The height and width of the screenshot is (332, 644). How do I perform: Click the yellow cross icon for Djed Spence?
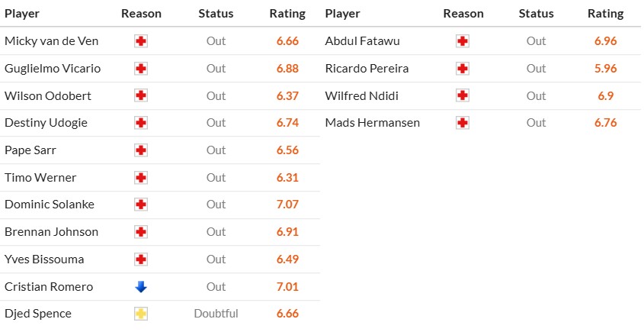pyautogui.click(x=141, y=314)
